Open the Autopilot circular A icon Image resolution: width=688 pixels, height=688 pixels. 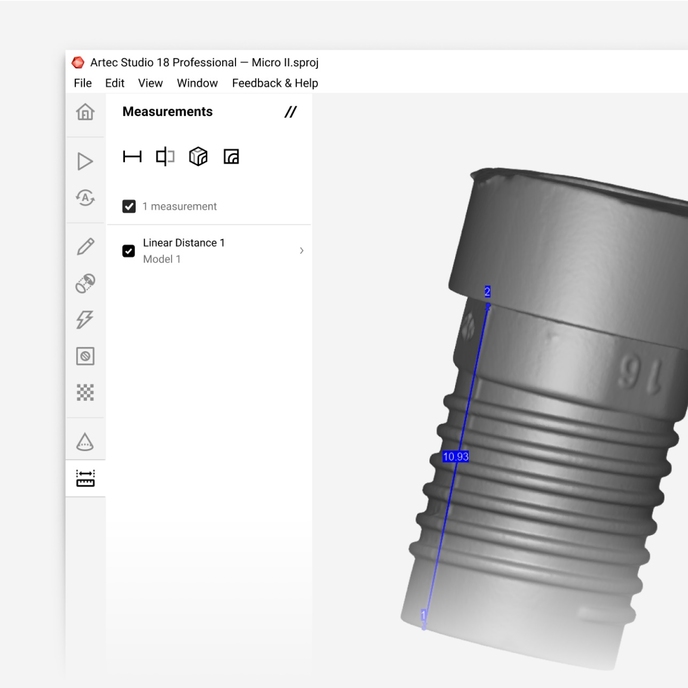tap(85, 198)
